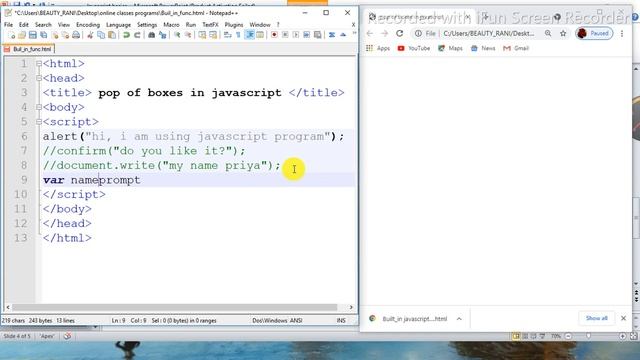Click the Zoom Out icon in the Notepad++ toolbar
The width and height of the screenshot is (640, 360).
188,35
